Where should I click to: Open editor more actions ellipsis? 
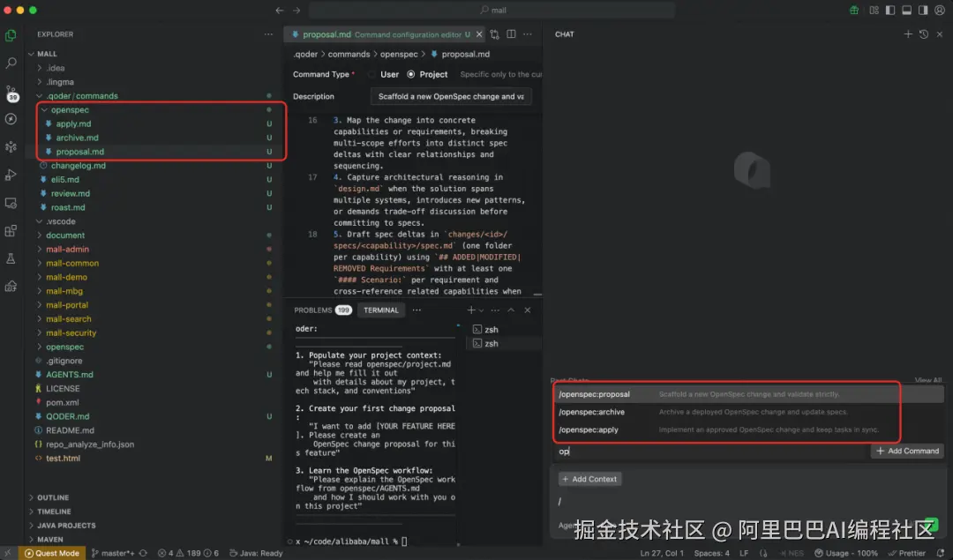528,34
